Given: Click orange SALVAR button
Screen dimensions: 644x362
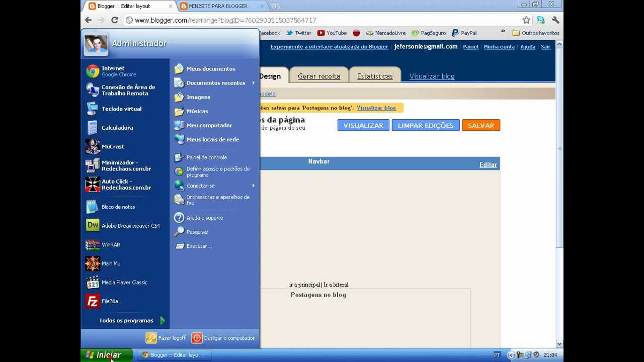Looking at the screenshot, I should pyautogui.click(x=481, y=125).
